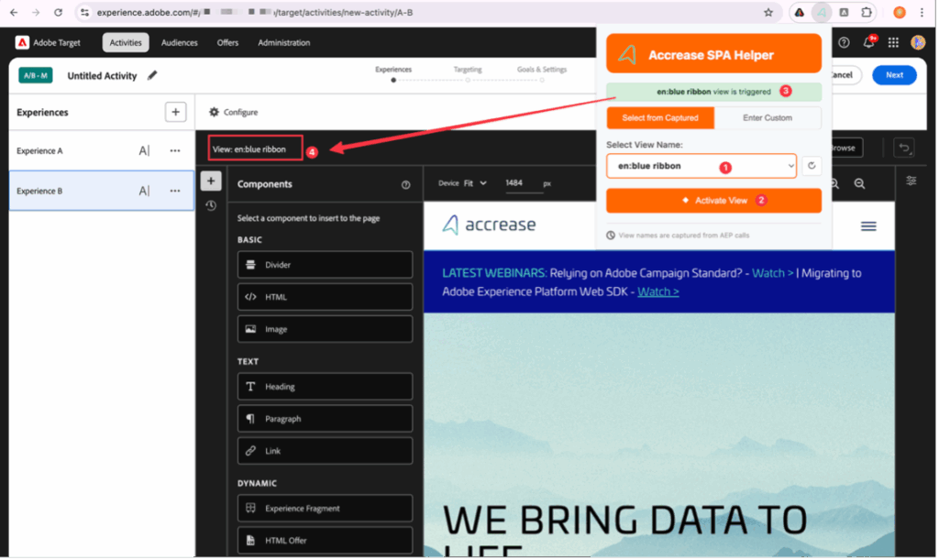Rename Experience A with its text icon
Viewport: 939px width, 560px height.
[x=144, y=150]
